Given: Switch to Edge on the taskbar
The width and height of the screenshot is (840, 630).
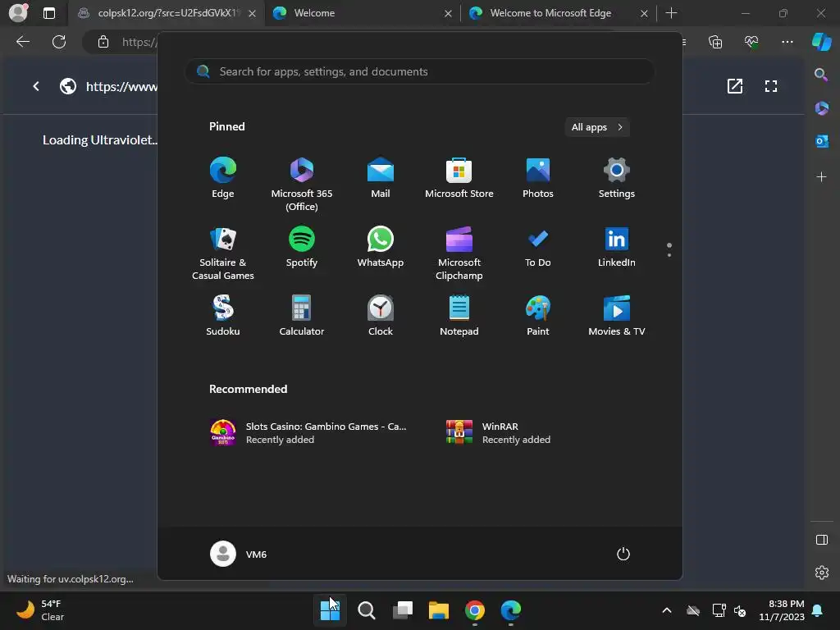Looking at the screenshot, I should click(x=510, y=610).
